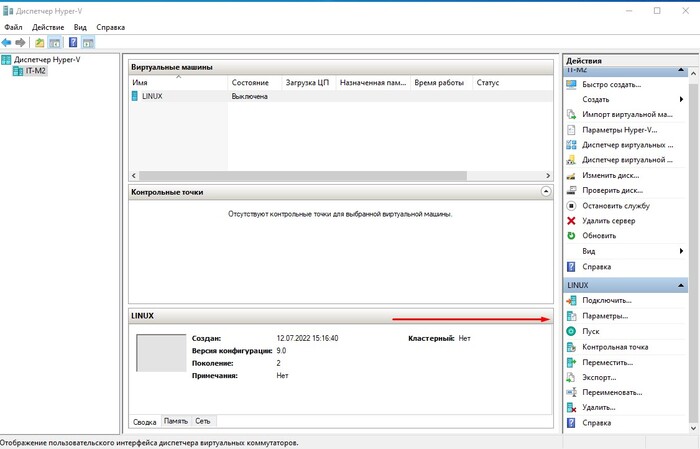
Task: Click the LINUX VM preview thumbnail
Action: (x=161, y=353)
